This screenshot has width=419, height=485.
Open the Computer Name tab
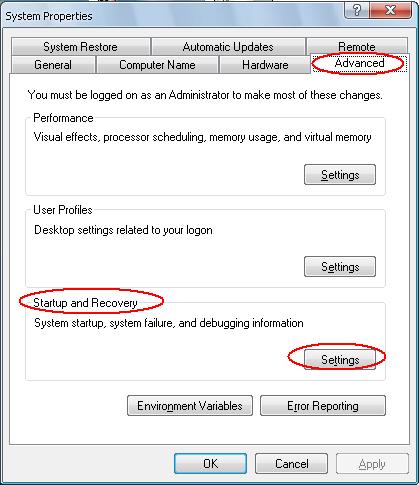[157, 65]
